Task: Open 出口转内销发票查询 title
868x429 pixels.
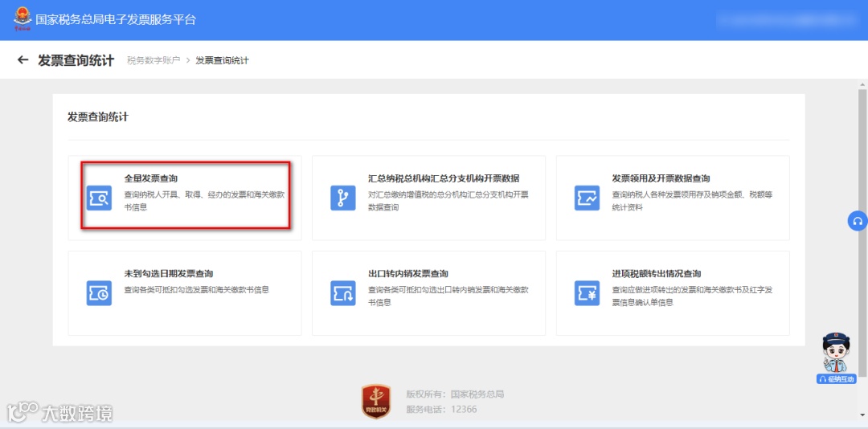Action: pyautogui.click(x=408, y=273)
